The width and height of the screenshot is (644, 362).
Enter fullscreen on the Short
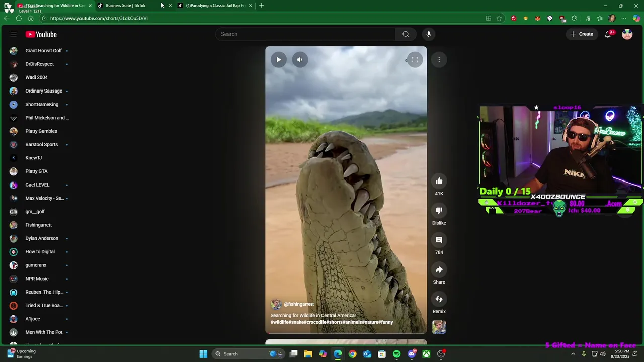(415, 60)
